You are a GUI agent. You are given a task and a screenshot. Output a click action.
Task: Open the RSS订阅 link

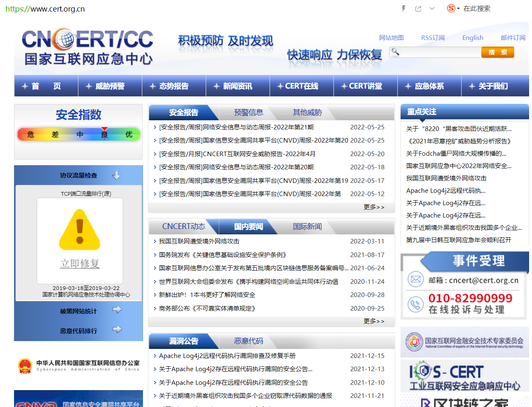point(433,37)
